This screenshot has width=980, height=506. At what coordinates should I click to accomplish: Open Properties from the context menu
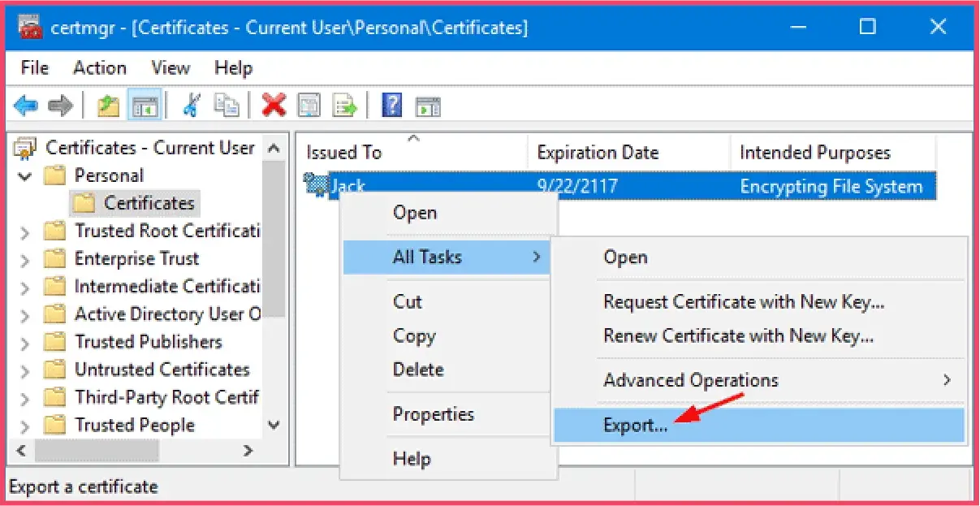[x=433, y=414]
